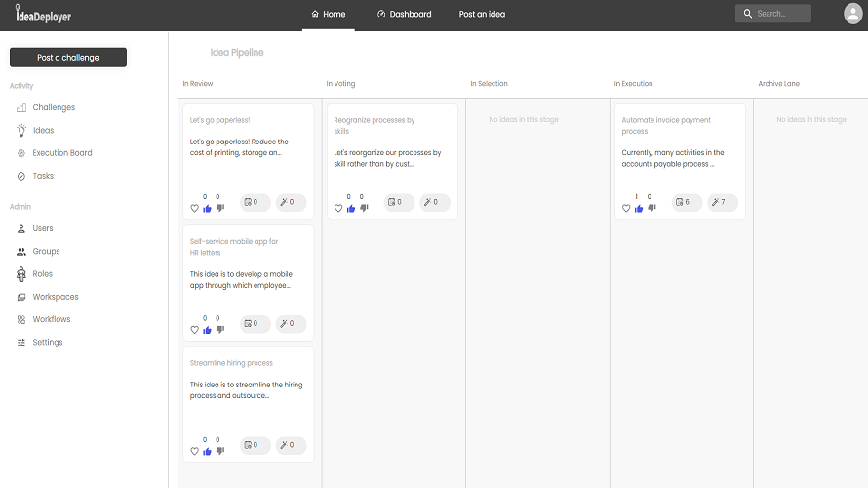Open Tasks in the sidebar
Screen dimensions: 868x488
pos(43,176)
